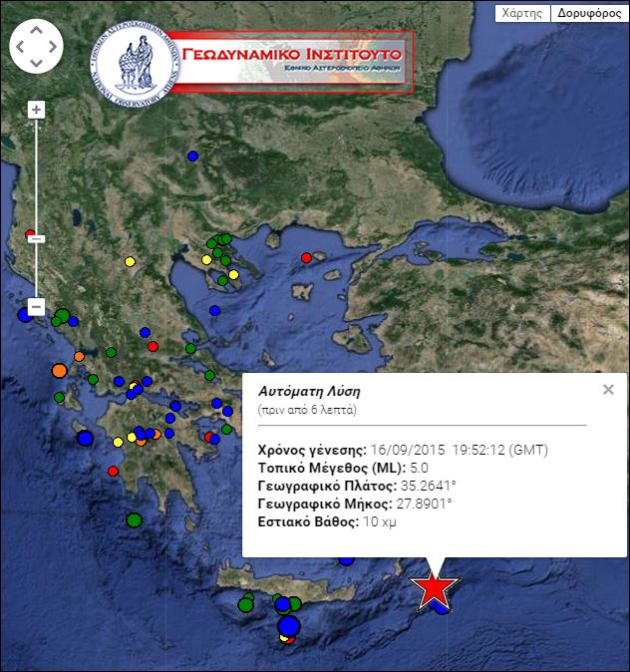
Task: Pan the map left with the left arrow
Action: point(20,46)
